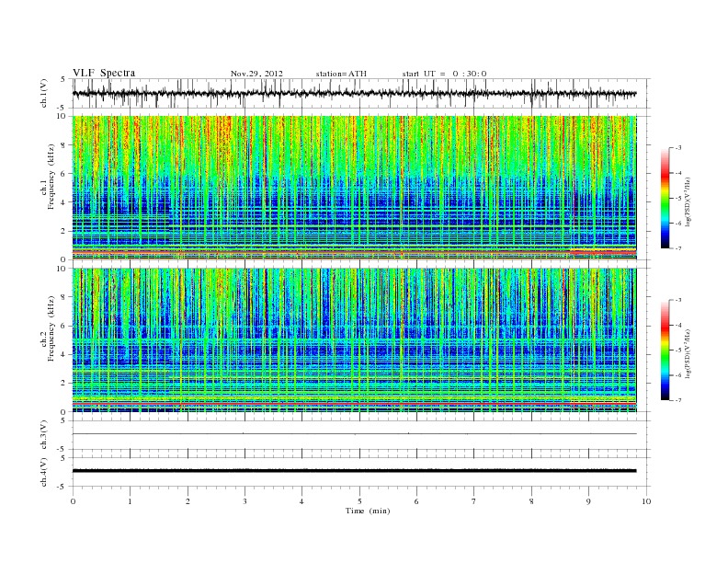This screenshot has width=728, height=563.
Task: Click the 'station=ATH' label
Action: 341,74
